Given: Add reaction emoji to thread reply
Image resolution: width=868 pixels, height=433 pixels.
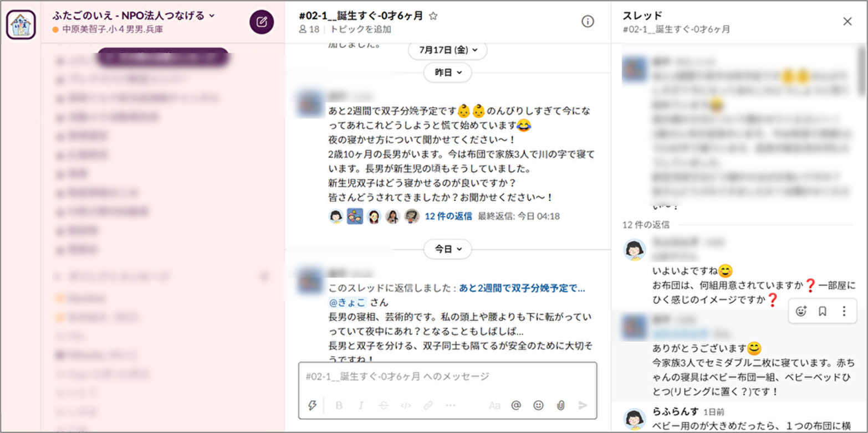Looking at the screenshot, I should click(x=801, y=311).
